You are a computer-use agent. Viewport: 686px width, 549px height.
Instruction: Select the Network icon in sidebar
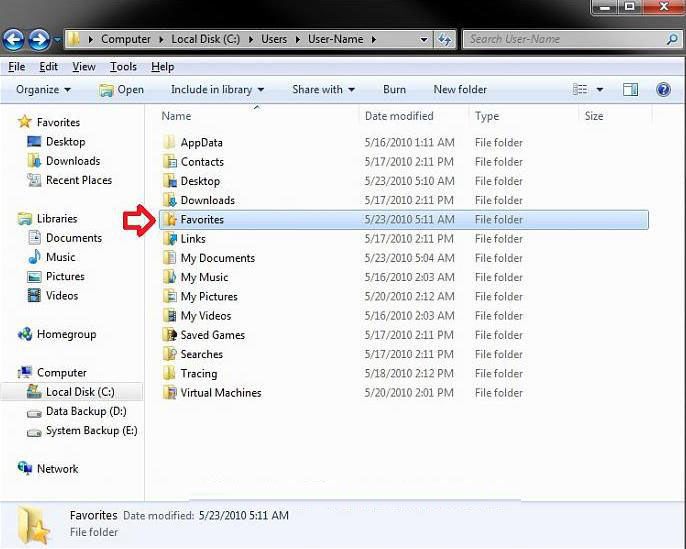click(x=25, y=468)
